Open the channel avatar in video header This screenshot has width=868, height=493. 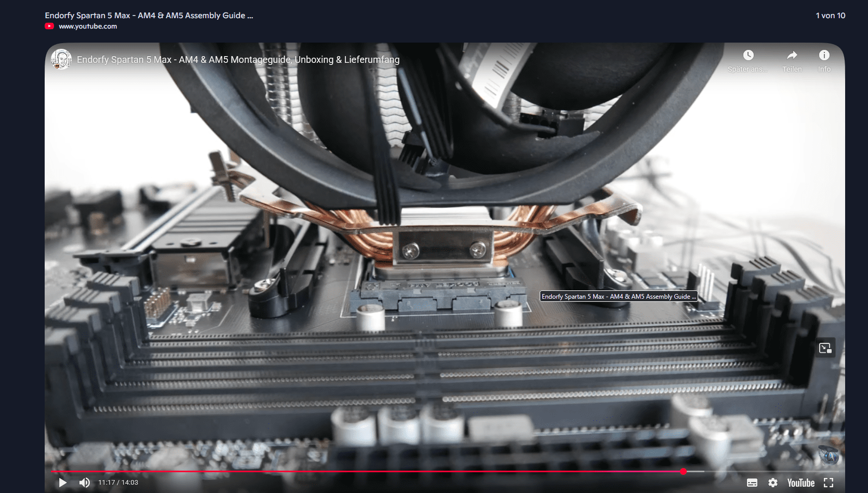coord(61,59)
